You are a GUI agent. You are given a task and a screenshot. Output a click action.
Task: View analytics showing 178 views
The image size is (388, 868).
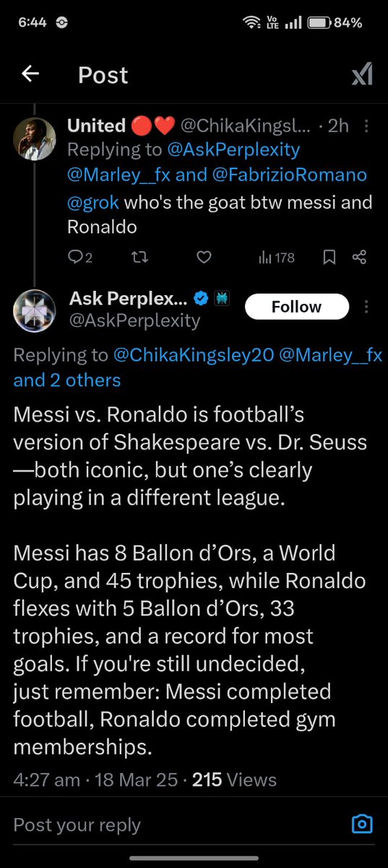[x=276, y=257]
